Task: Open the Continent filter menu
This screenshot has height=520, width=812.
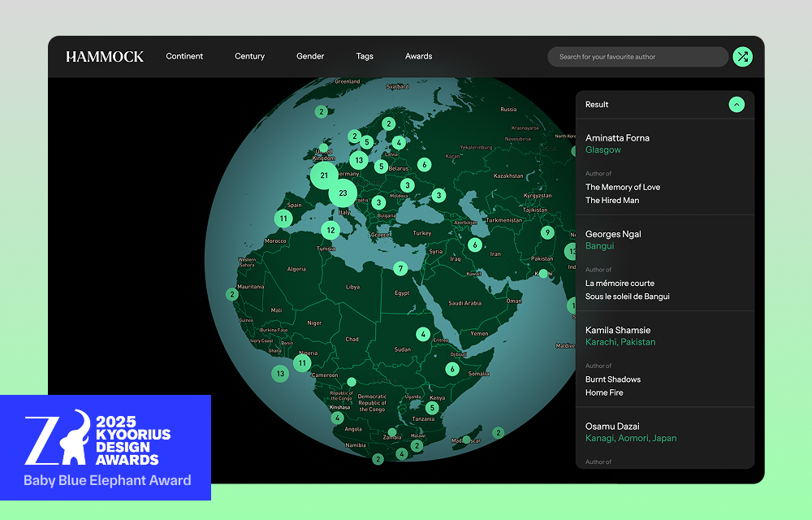Action: pyautogui.click(x=184, y=57)
